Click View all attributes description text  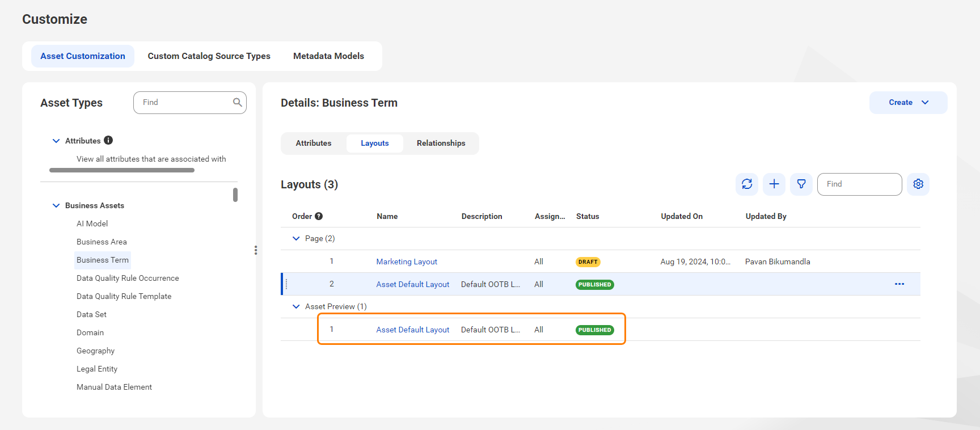point(151,159)
